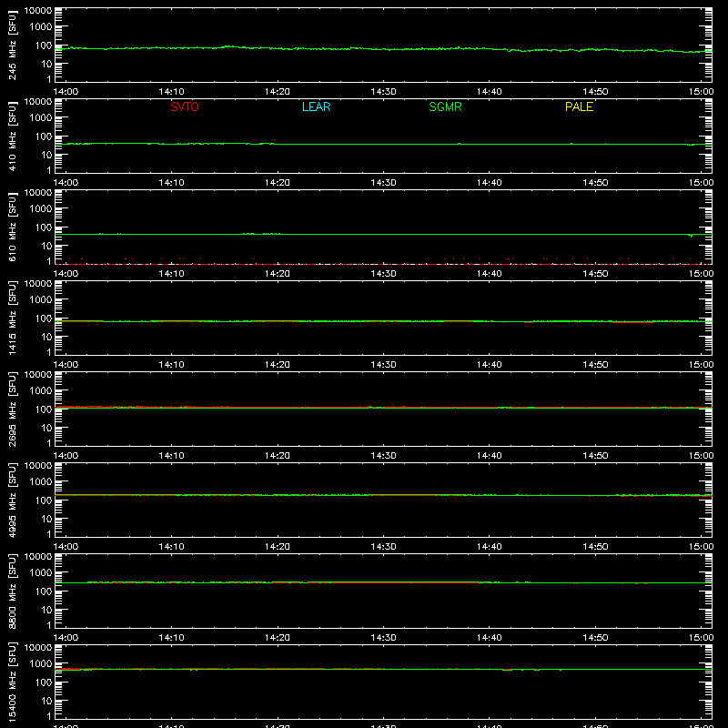This screenshot has height=728, width=728.
Task: Click 14:40 tick label under 610 MHz plot
Action: point(490,274)
